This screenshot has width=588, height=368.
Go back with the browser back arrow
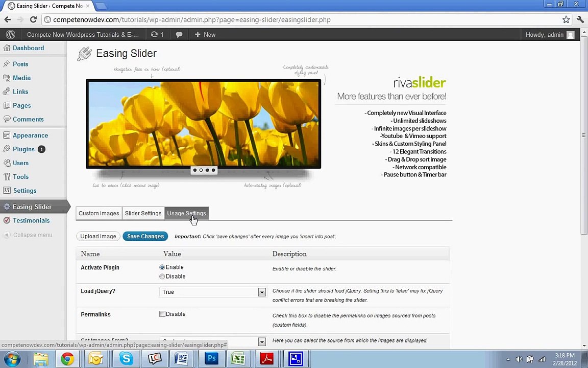pyautogui.click(x=8, y=19)
